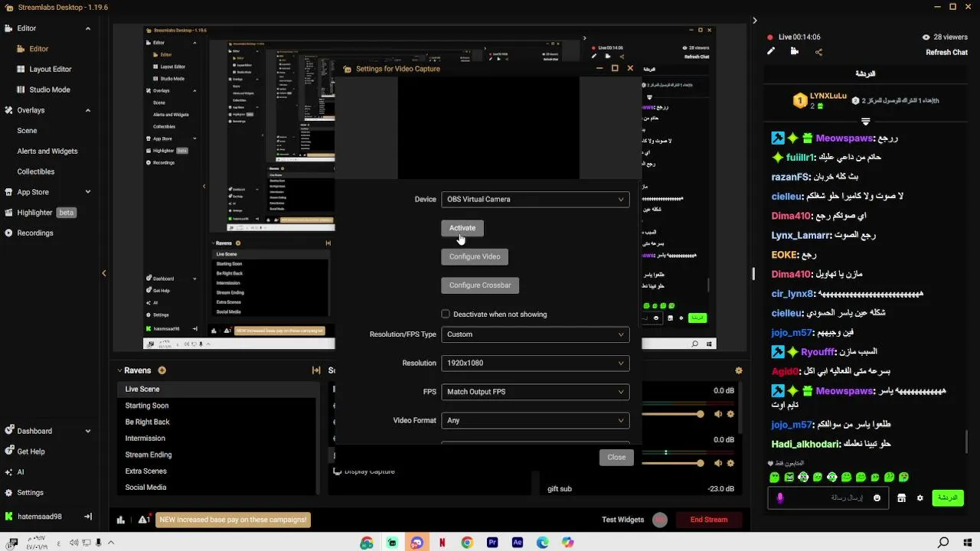Viewport: 980px width, 551px height.
Task: Mute the second mixer audio source
Action: pos(718,463)
